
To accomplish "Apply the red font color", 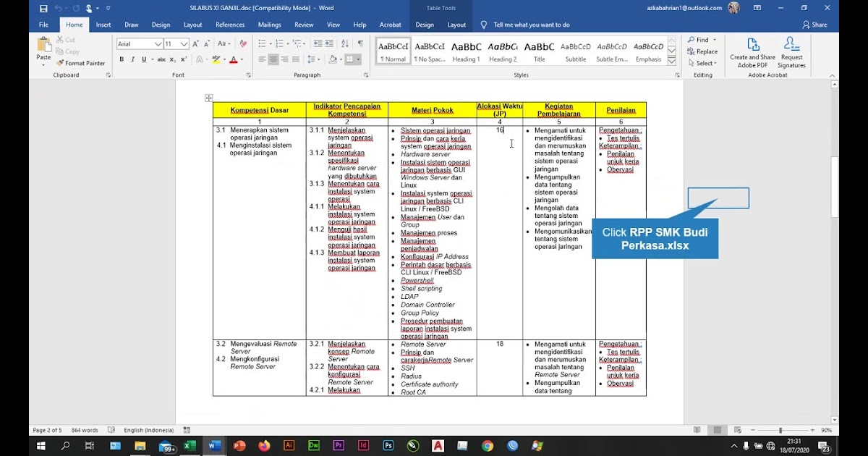I will tap(233, 59).
